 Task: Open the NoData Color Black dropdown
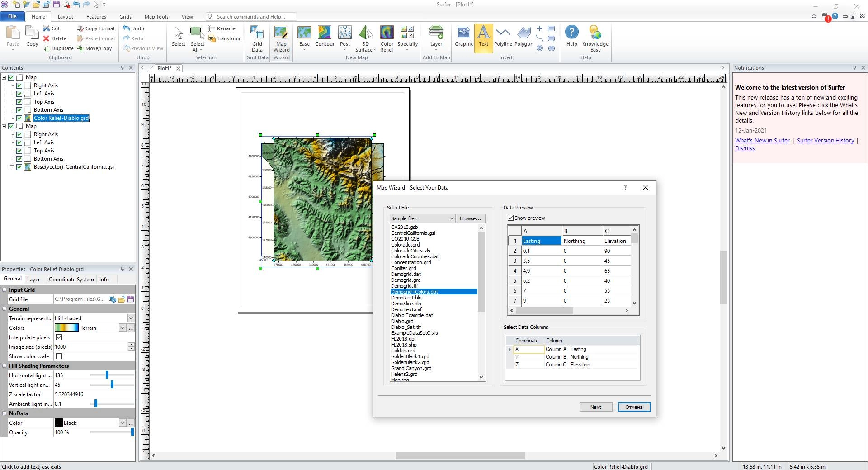click(122, 423)
